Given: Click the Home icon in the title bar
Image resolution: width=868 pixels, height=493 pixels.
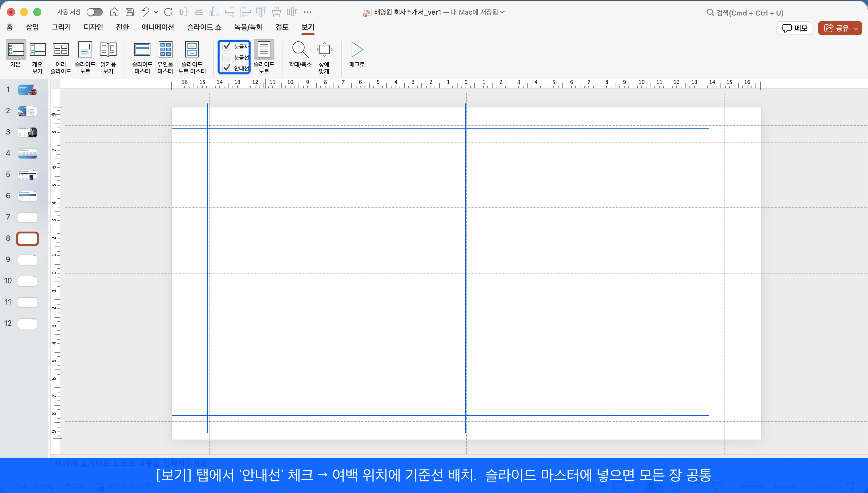Looking at the screenshot, I should point(114,12).
